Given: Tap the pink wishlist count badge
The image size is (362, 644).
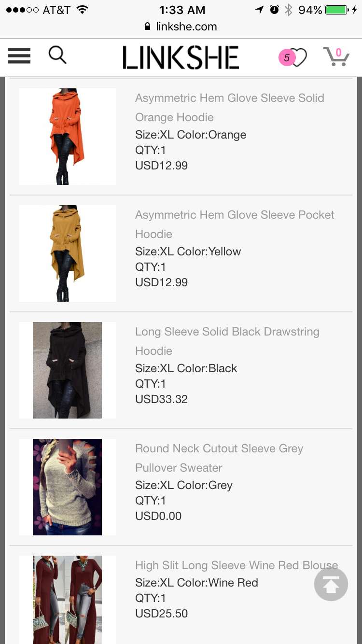Looking at the screenshot, I should tap(287, 58).
